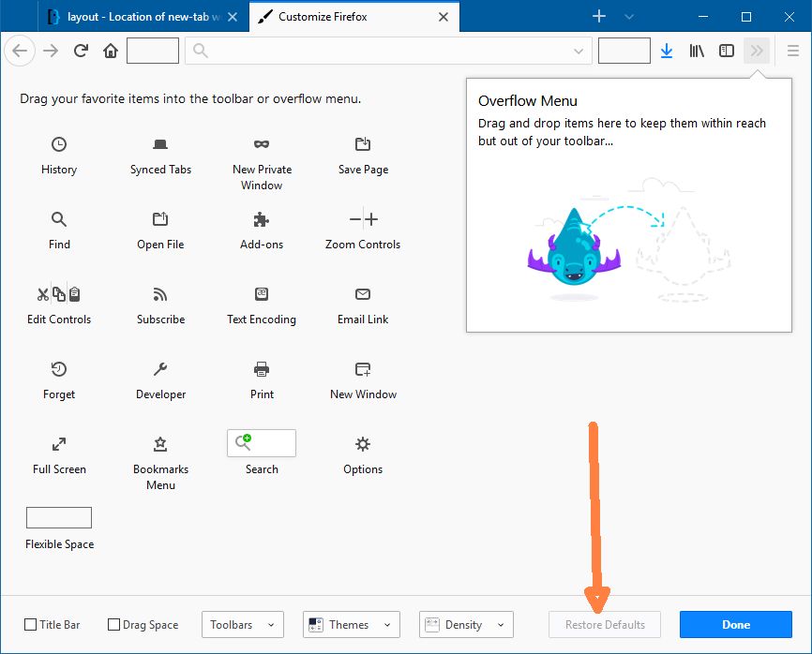The width and height of the screenshot is (812, 654).
Task: Open the overflow menu chevron button
Action: [x=757, y=51]
